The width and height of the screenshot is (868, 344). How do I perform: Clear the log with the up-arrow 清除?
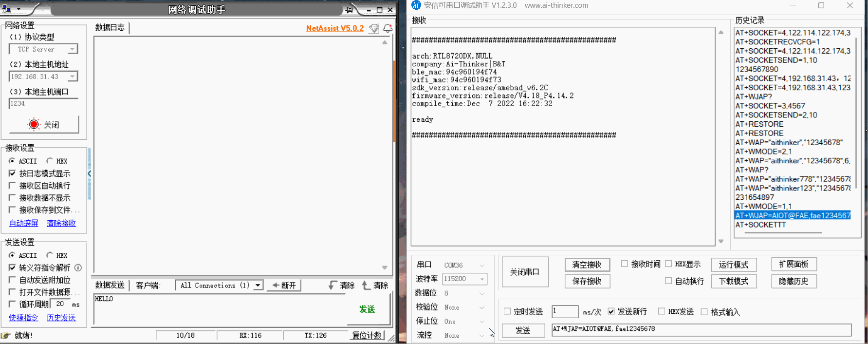click(375, 286)
